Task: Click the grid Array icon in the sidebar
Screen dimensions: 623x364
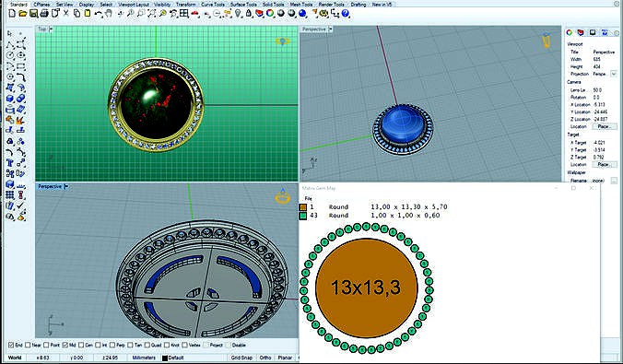Action: point(10,194)
